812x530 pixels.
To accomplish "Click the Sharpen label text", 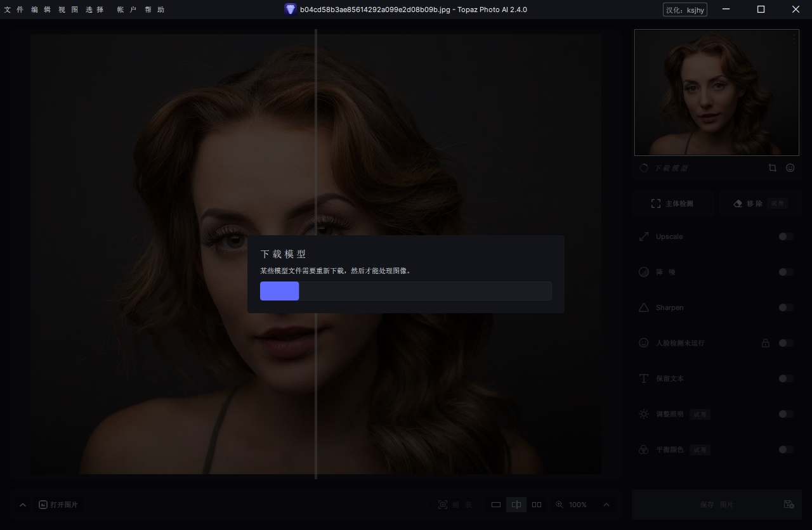I will click(670, 307).
